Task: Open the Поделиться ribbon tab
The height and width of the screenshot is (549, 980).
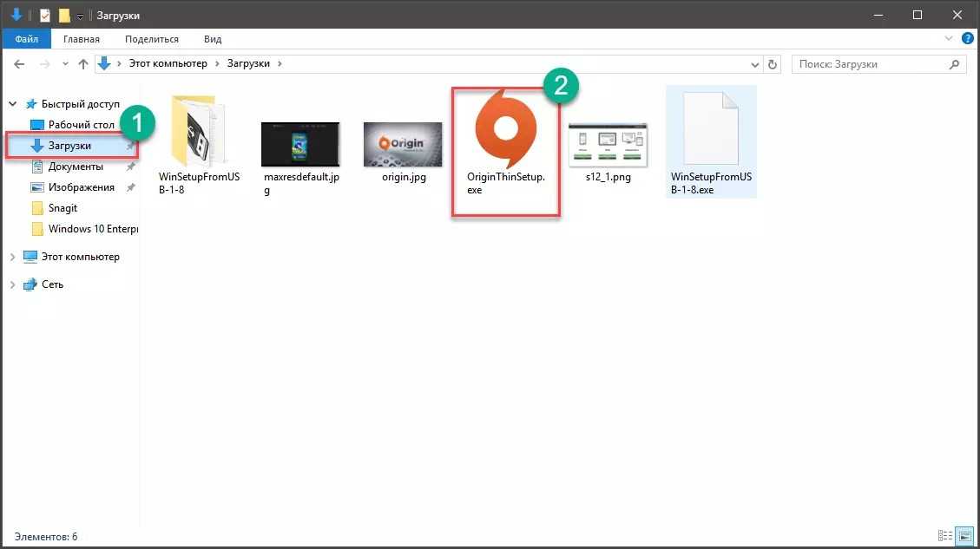Action: click(x=152, y=39)
